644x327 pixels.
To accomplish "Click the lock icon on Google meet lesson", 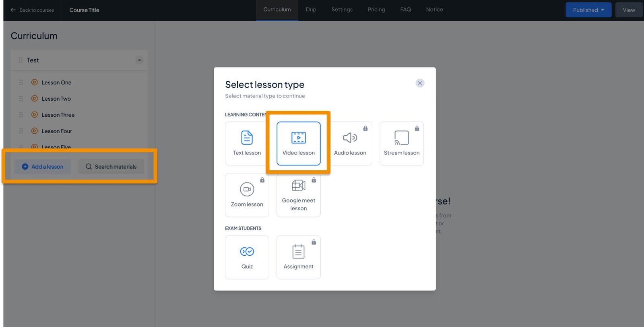I will coord(314,180).
